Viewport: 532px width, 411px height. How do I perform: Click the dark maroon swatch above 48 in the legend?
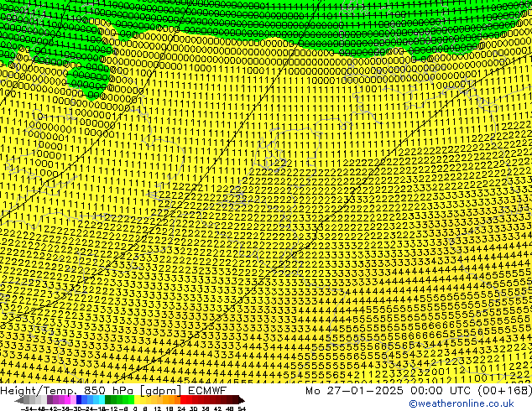[x=230, y=400]
